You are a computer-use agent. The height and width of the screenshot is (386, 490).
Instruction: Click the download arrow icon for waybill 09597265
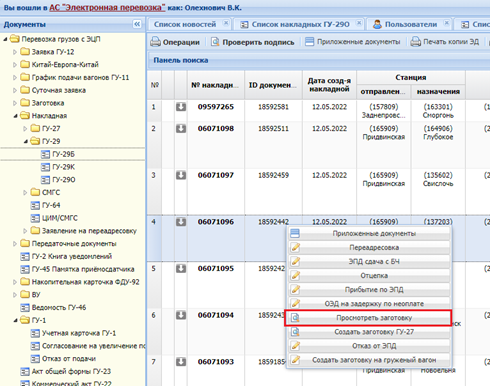pos(181,107)
